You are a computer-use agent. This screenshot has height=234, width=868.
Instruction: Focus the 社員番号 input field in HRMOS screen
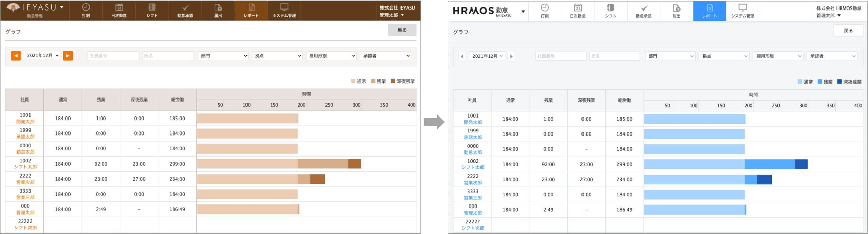pos(560,56)
